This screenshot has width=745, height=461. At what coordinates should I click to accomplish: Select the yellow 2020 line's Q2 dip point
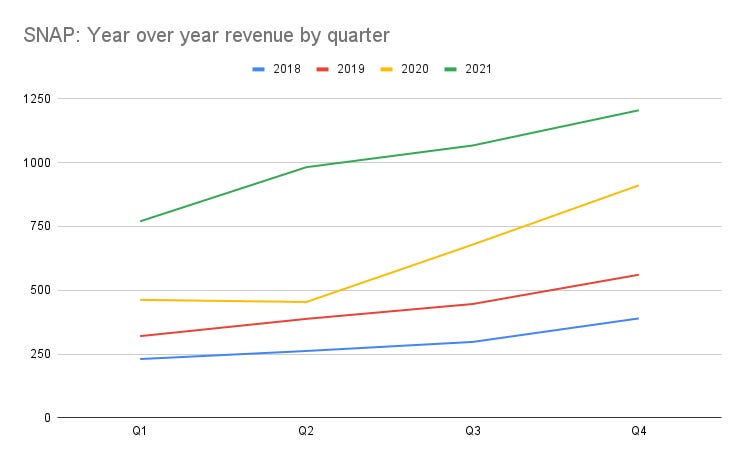point(306,302)
